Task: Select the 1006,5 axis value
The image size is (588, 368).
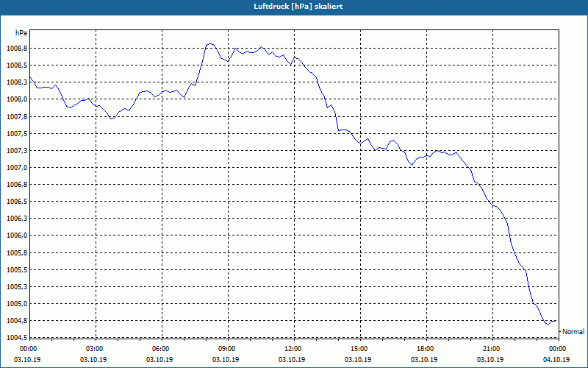Action: pos(17,202)
